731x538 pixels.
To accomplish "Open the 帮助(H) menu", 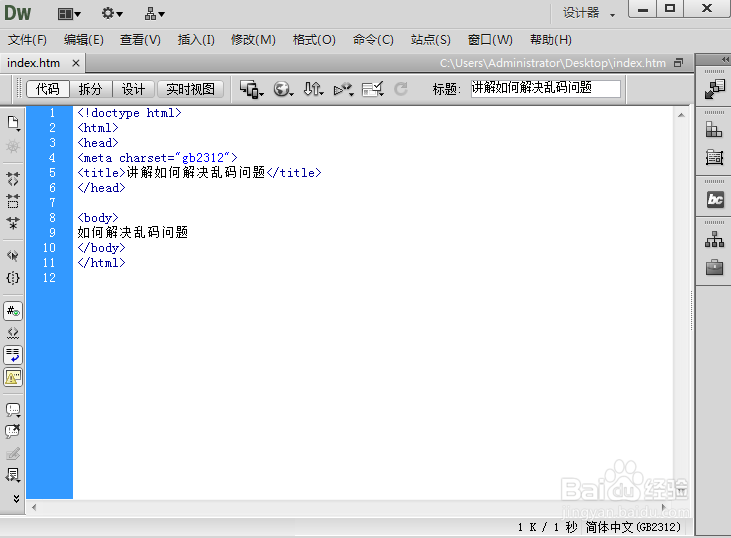I will click(x=551, y=40).
